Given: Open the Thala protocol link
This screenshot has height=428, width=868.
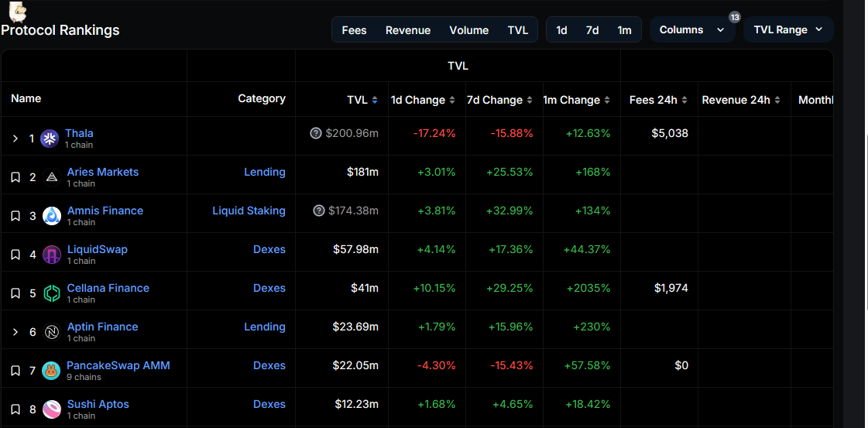Looking at the screenshot, I should coord(79,133).
